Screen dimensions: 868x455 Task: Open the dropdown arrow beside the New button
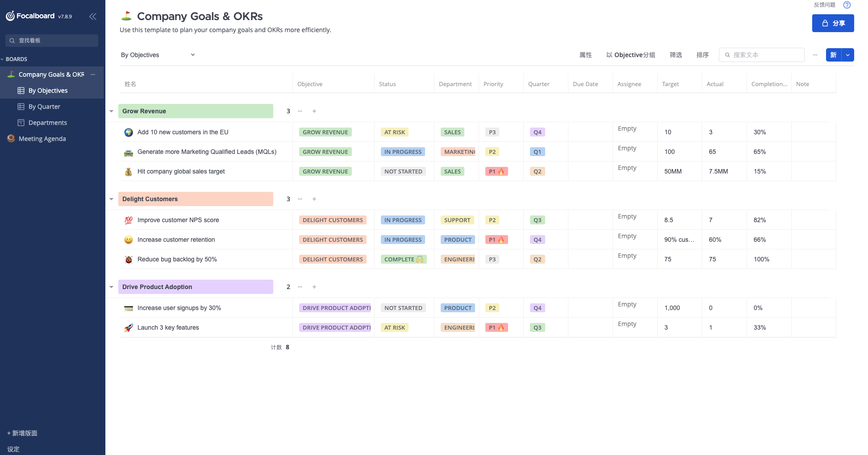(x=847, y=55)
